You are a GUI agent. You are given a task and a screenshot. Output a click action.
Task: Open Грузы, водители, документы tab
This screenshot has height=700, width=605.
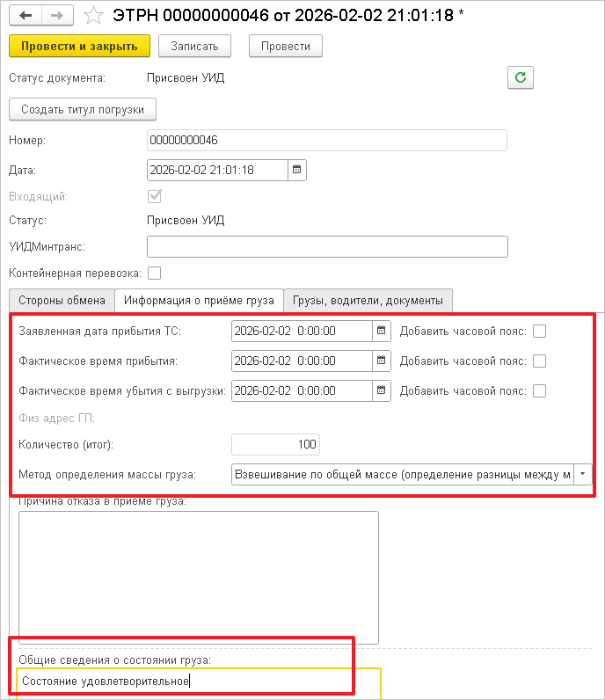(368, 301)
